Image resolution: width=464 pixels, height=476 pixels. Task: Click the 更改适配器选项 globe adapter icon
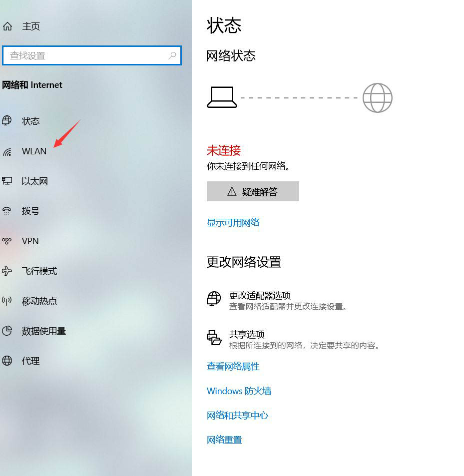(214, 299)
